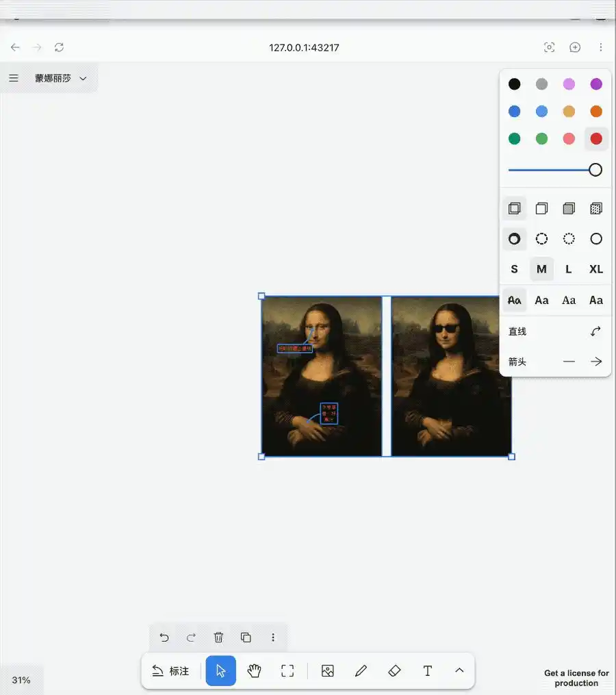Select the Hand pan tool

point(255,670)
